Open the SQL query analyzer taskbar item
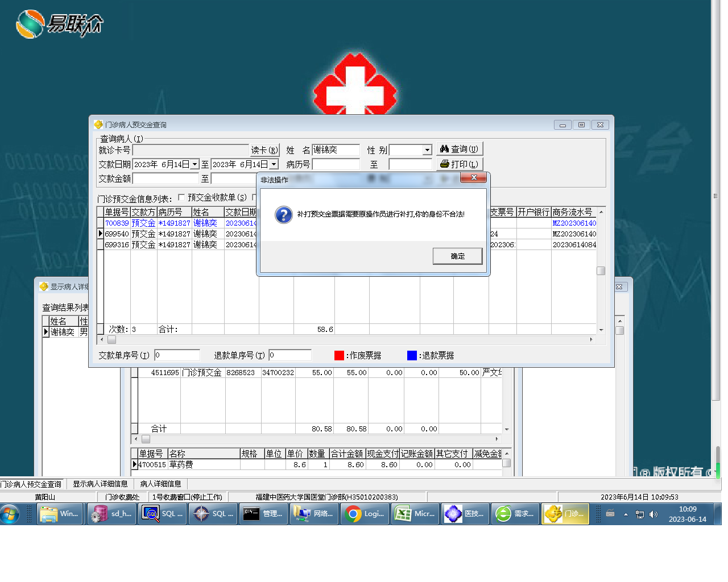Screen dimensions: 728x582 [x=163, y=514]
